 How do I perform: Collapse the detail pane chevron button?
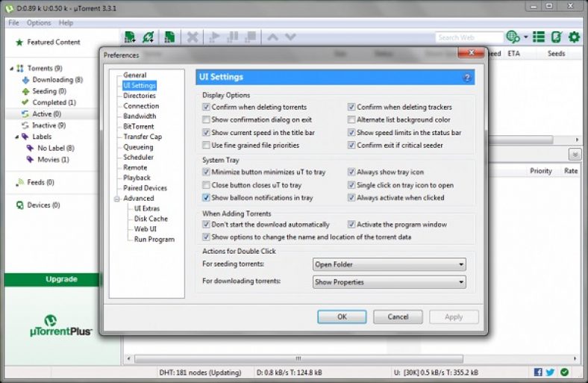point(575,155)
